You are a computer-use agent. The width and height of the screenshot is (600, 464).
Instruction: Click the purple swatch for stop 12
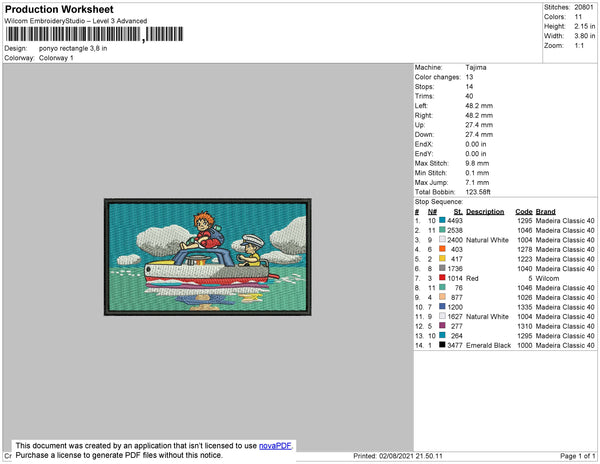pos(442,326)
